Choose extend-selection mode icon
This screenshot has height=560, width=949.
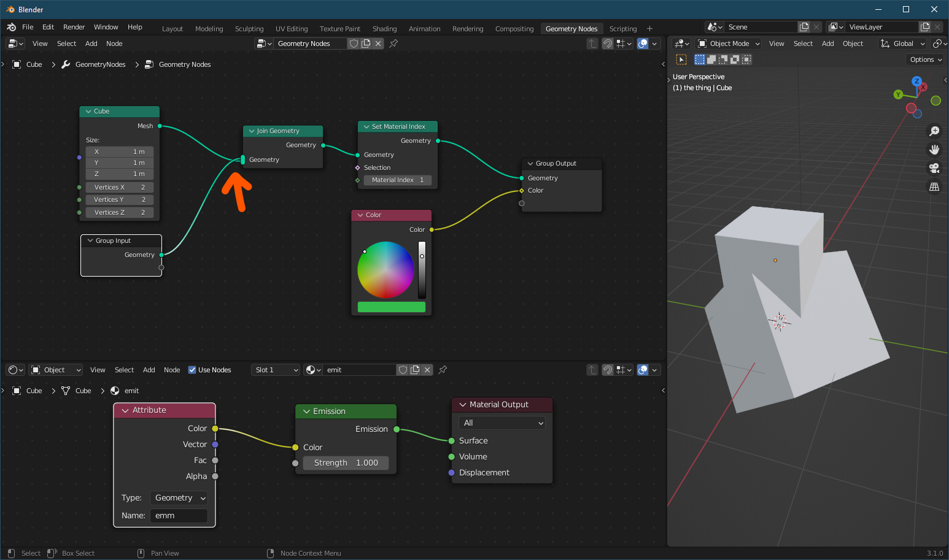(711, 59)
